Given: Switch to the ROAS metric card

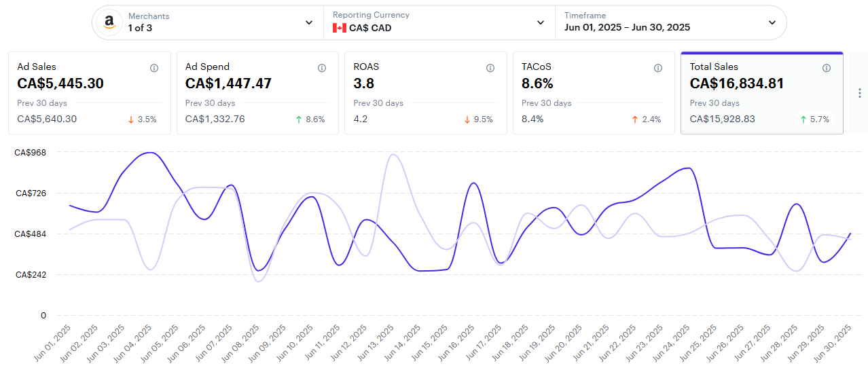Looking at the screenshot, I should (426, 93).
